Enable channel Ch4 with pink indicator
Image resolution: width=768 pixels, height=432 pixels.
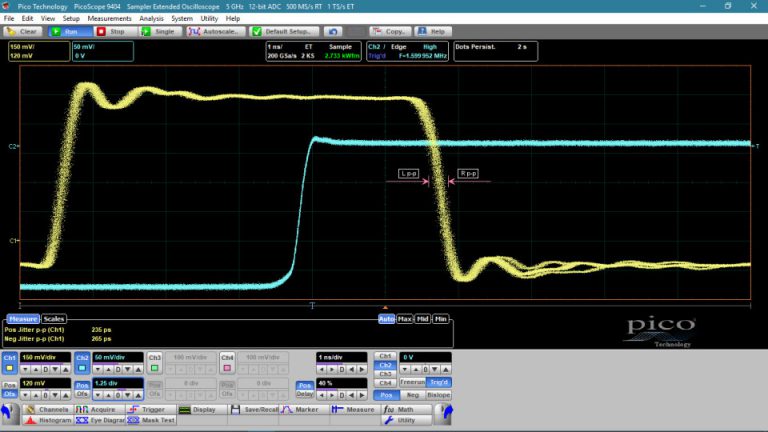pos(227,363)
